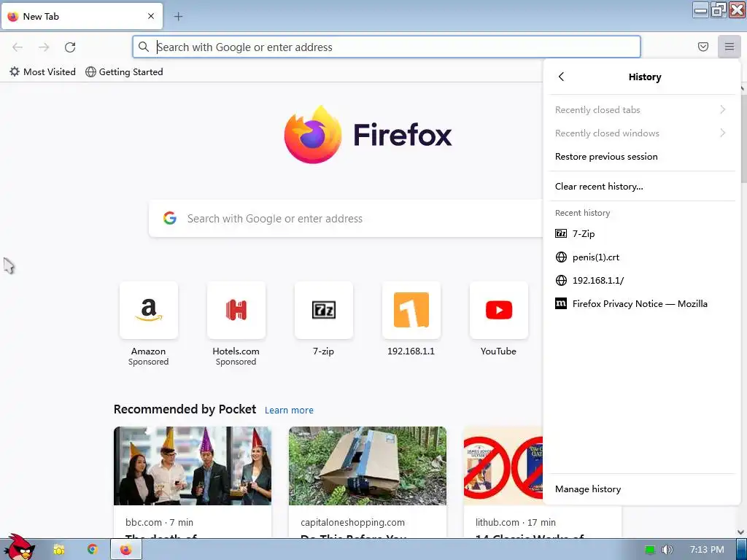
Task: Open the file explorer taskbar icon
Action: 59,550
